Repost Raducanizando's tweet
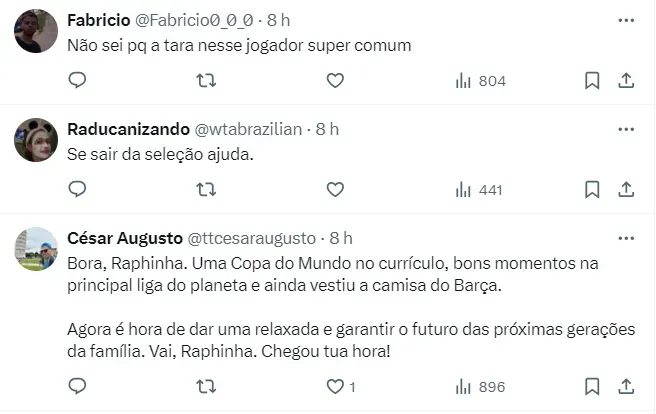The image size is (656, 414). pyautogui.click(x=206, y=189)
